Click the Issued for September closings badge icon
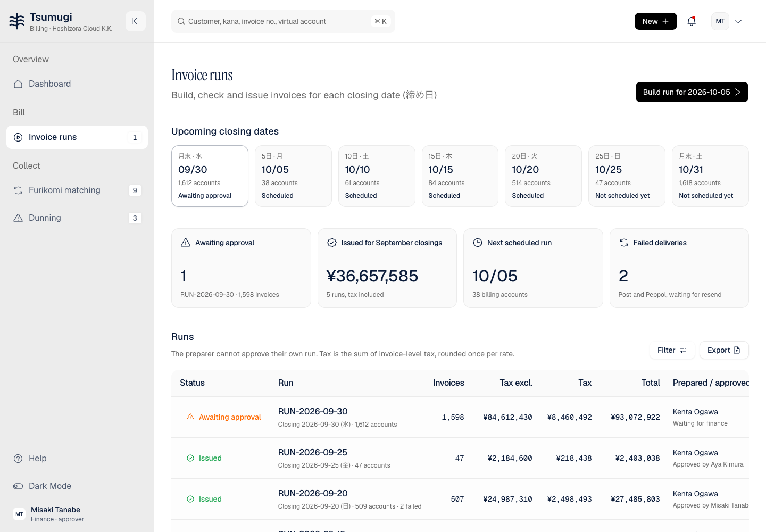 (x=332, y=243)
